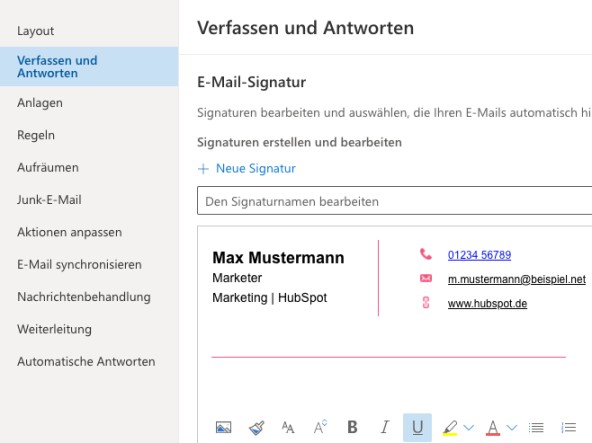
Task: Select Verfassen und Antworten in sidebar
Action: tap(89, 66)
